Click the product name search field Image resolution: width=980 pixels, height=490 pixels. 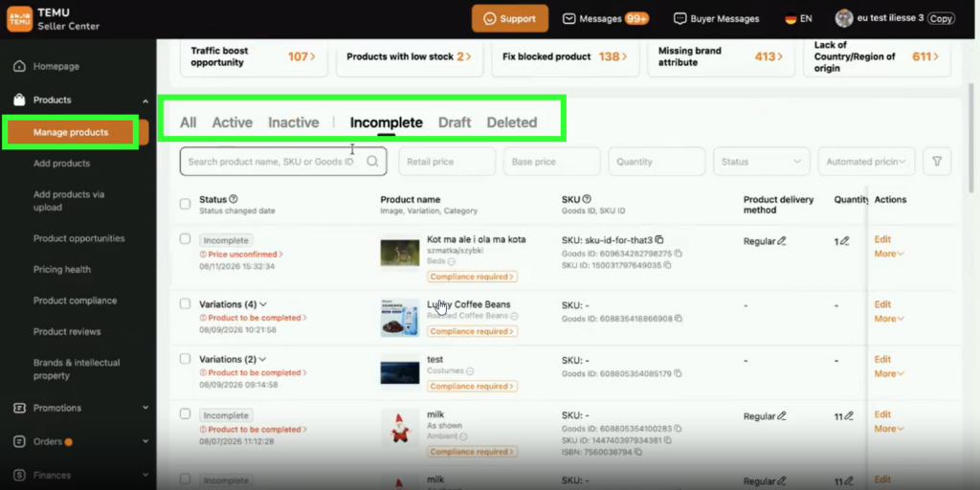point(283,161)
